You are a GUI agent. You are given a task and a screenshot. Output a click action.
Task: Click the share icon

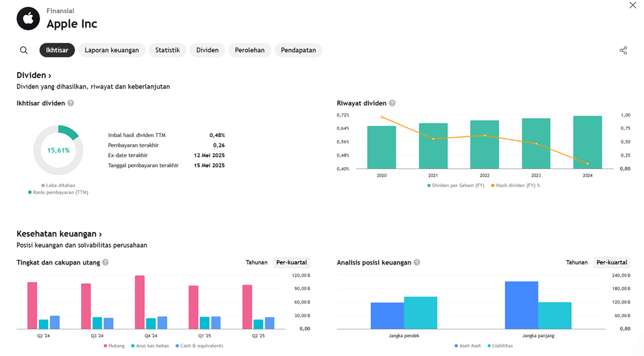pyautogui.click(x=623, y=50)
